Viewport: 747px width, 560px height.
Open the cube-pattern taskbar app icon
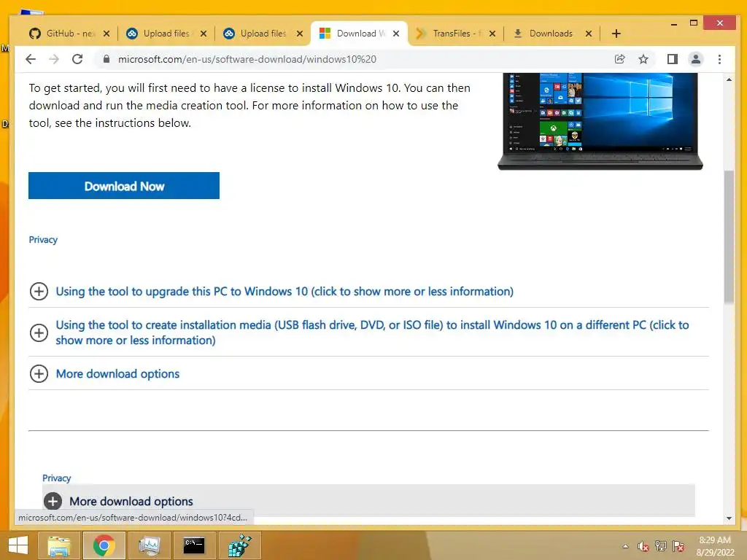click(x=239, y=545)
